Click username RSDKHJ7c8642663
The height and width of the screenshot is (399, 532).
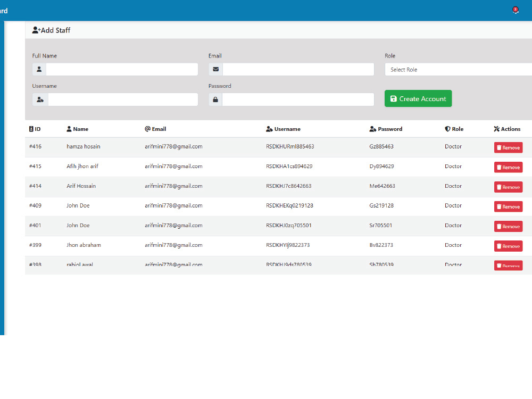pos(289,186)
